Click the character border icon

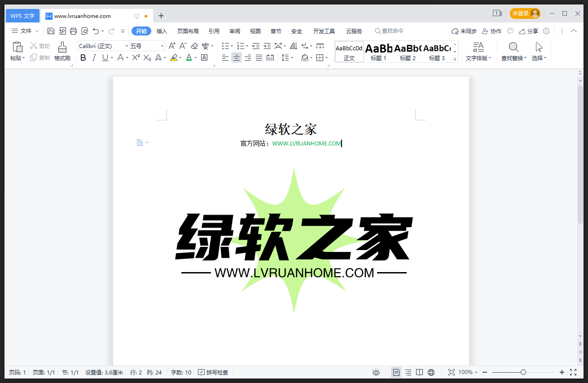coord(204,57)
